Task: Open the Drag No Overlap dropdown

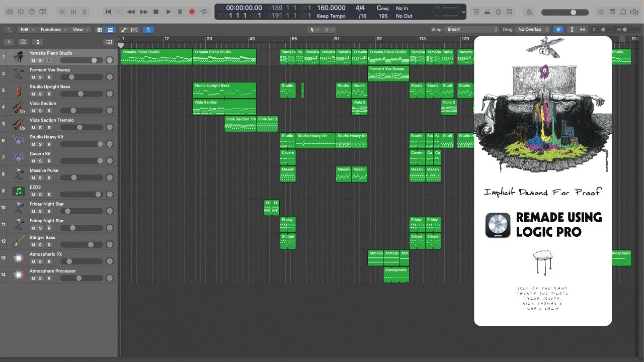Action: [x=533, y=30]
